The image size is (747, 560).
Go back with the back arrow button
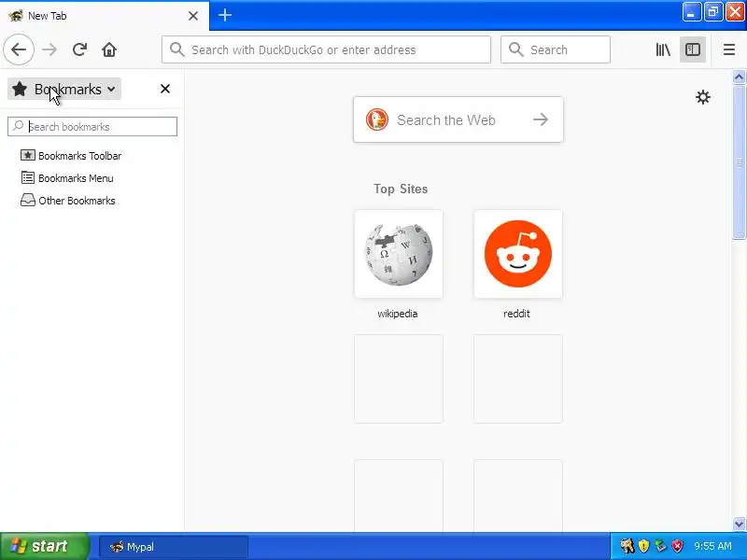click(19, 49)
